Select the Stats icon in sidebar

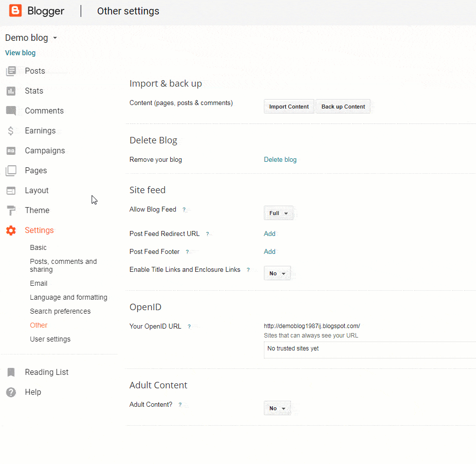point(11,91)
